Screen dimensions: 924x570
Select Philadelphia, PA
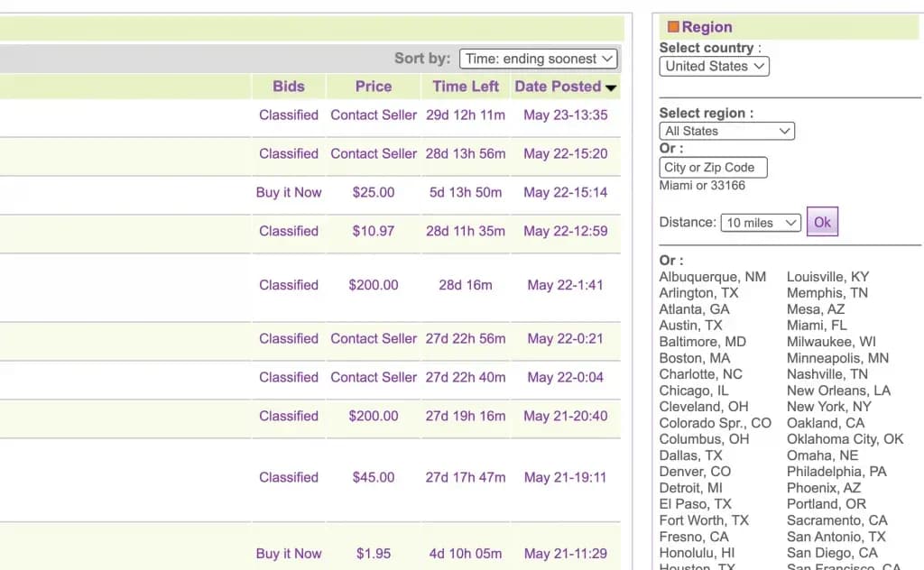836,471
